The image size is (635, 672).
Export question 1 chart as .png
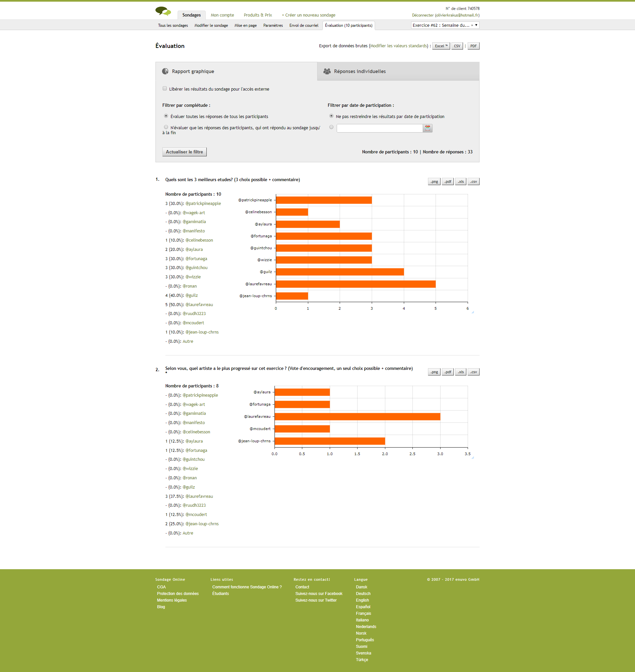point(434,181)
